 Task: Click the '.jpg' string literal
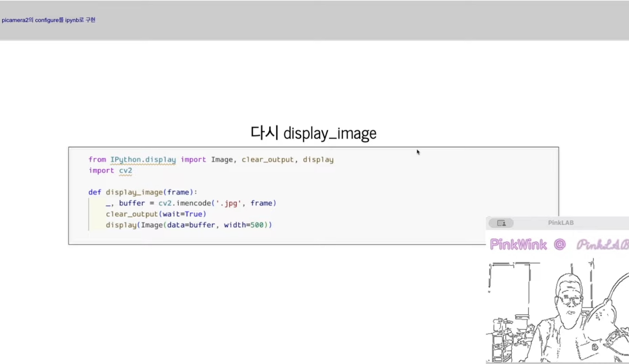(228, 203)
